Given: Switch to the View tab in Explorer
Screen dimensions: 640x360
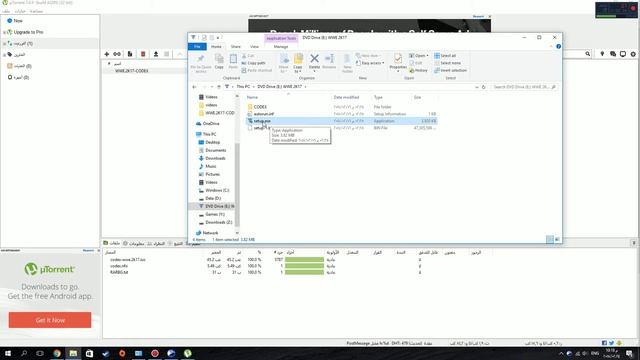Looking at the screenshot, I should coord(254,47).
